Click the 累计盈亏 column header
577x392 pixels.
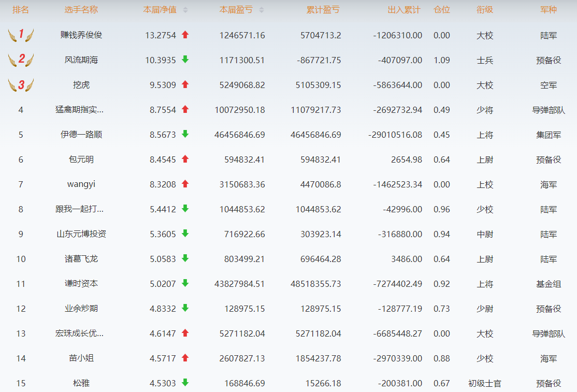323,10
